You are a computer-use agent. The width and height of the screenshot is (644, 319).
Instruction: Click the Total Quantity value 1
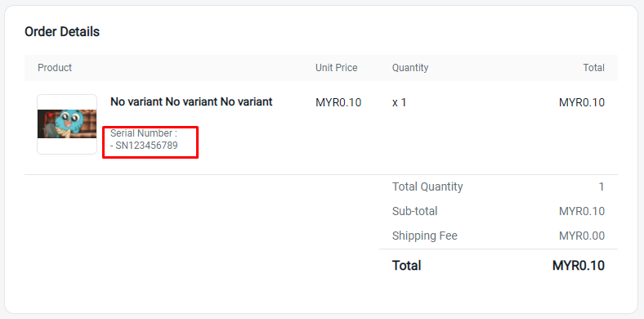(x=602, y=187)
